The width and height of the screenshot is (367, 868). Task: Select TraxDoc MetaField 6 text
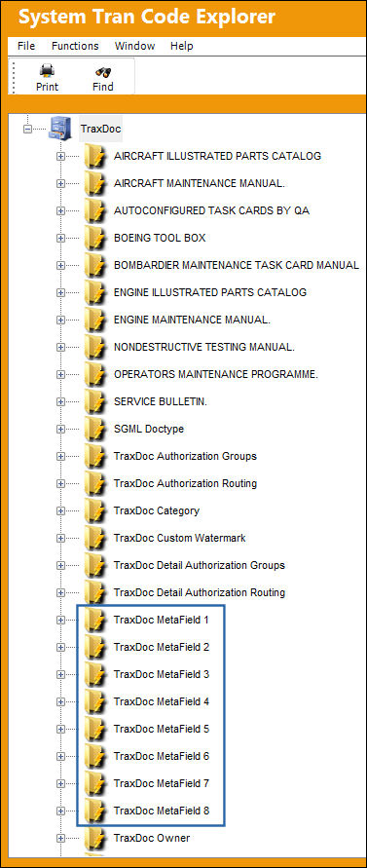(161, 756)
